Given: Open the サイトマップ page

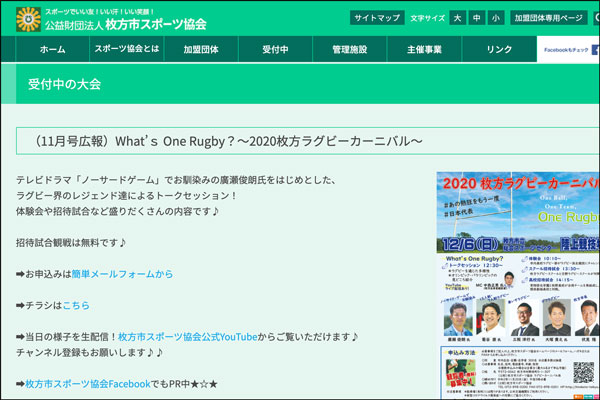Looking at the screenshot, I should click(x=377, y=18).
